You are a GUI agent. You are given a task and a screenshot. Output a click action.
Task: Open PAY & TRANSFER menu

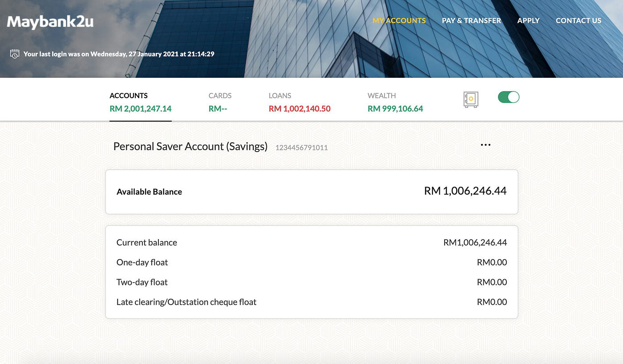pyautogui.click(x=471, y=20)
